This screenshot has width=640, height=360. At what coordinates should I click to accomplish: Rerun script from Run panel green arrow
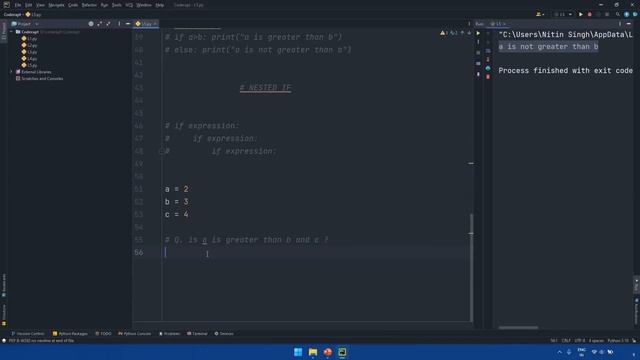point(478,33)
